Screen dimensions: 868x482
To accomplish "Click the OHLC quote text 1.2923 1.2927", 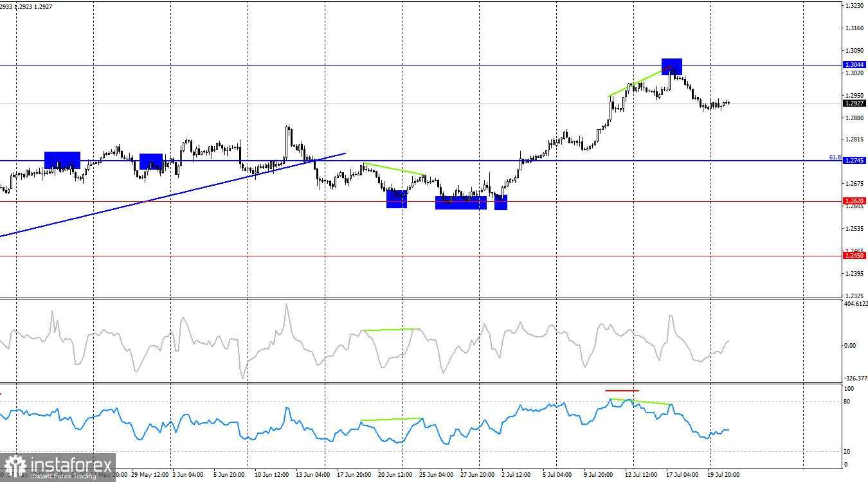I will [35, 6].
